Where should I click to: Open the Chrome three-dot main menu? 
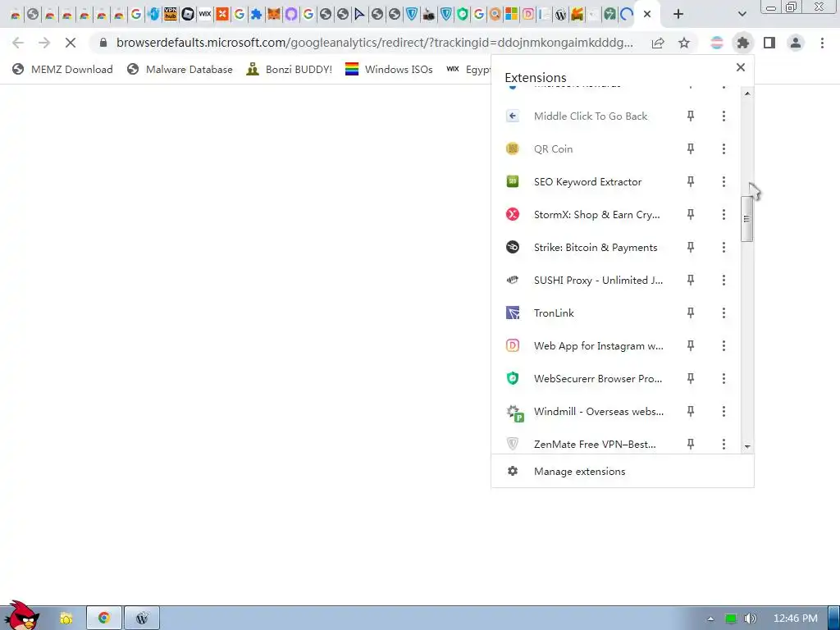pos(822,43)
